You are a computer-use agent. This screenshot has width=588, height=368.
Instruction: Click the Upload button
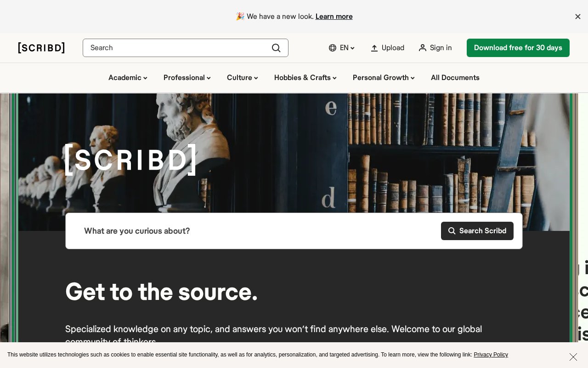387,48
